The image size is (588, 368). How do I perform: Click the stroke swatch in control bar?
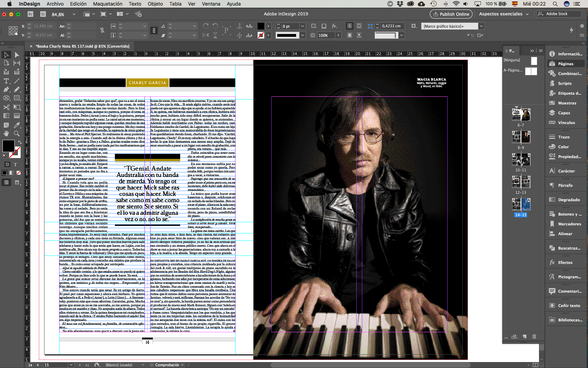(x=261, y=35)
